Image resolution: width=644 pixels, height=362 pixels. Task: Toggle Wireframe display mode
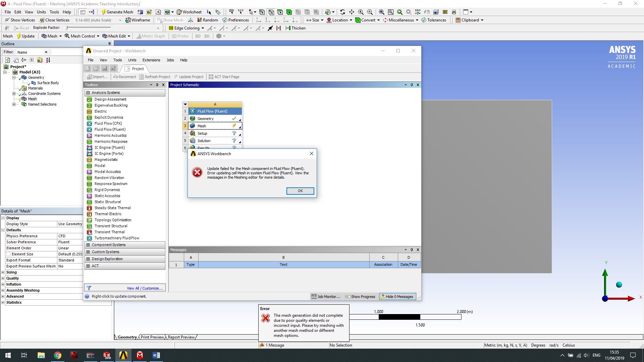point(138,20)
